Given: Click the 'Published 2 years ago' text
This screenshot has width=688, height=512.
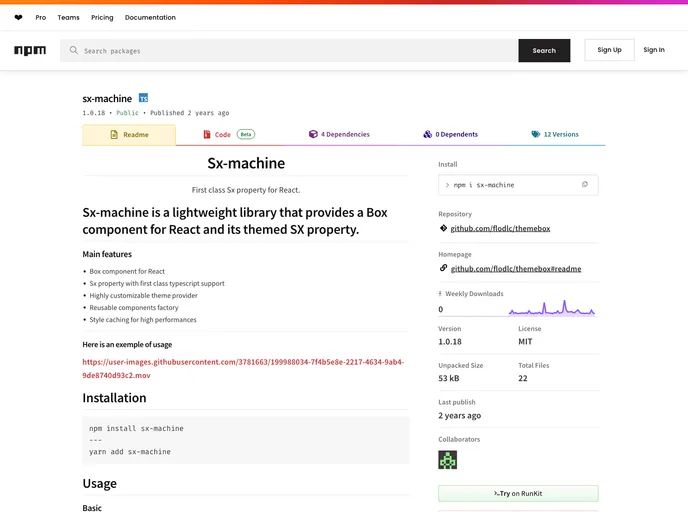Looking at the screenshot, I should click(x=190, y=113).
